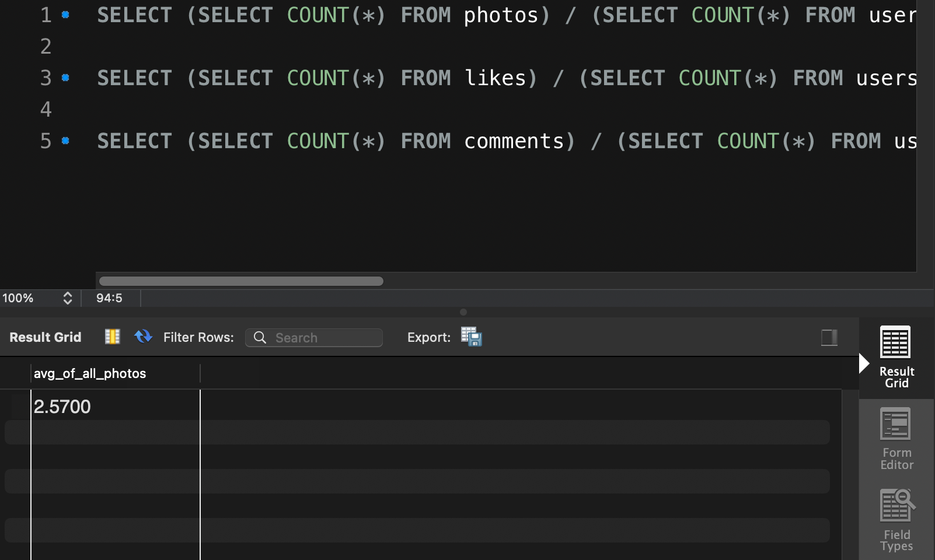Select the avg_of_all_photos column header
This screenshot has width=935, height=560.
point(115,373)
